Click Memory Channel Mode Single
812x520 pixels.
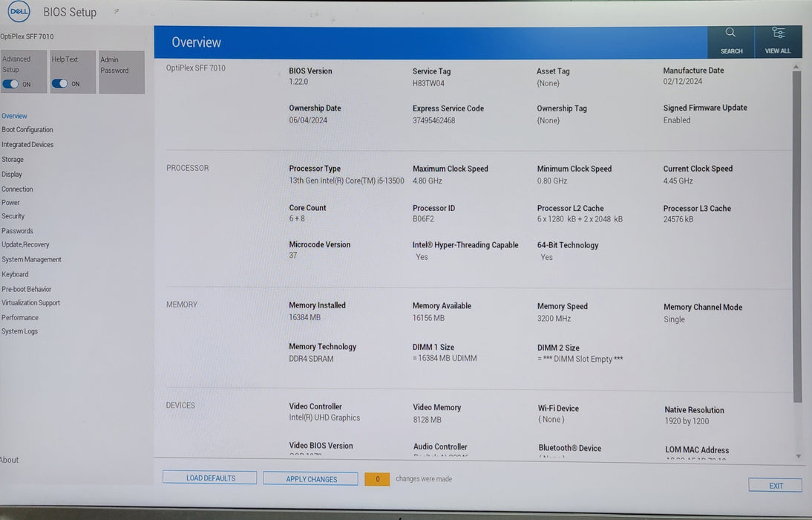tap(674, 319)
